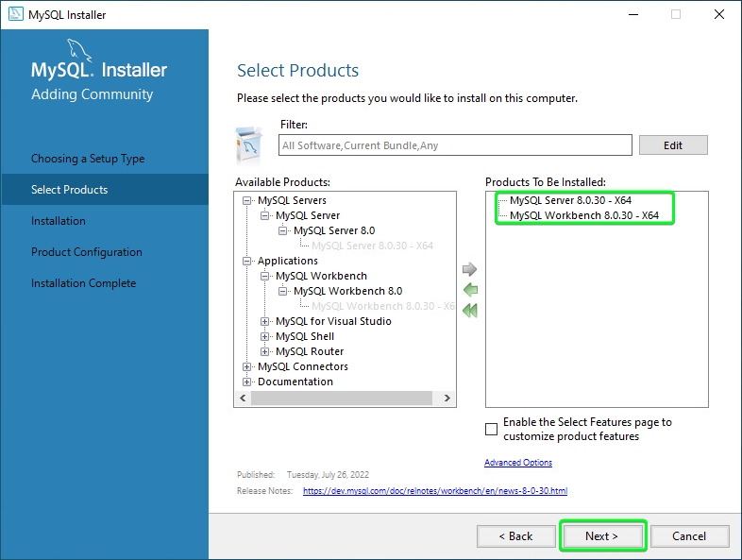742x560 pixels.
Task: Expand the MySQL Connectors node
Action: [x=246, y=367]
